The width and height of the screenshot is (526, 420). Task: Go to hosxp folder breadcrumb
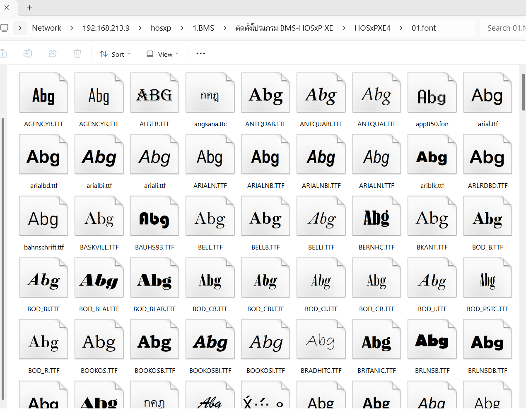[x=161, y=28]
